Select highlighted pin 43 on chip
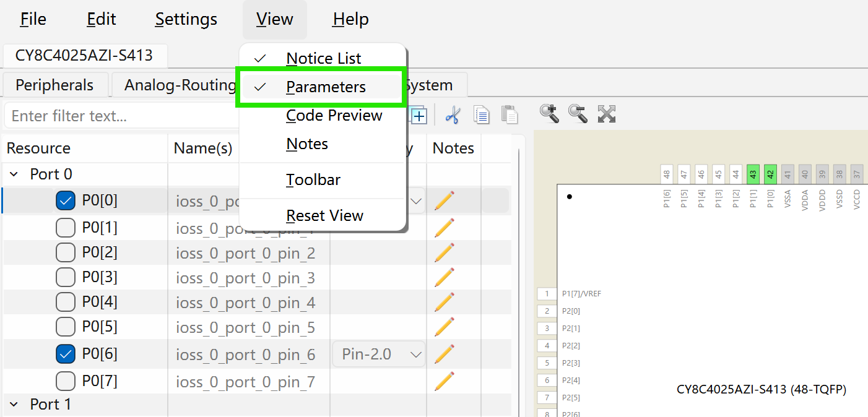Viewport: 868px width, 417px height. [753, 174]
